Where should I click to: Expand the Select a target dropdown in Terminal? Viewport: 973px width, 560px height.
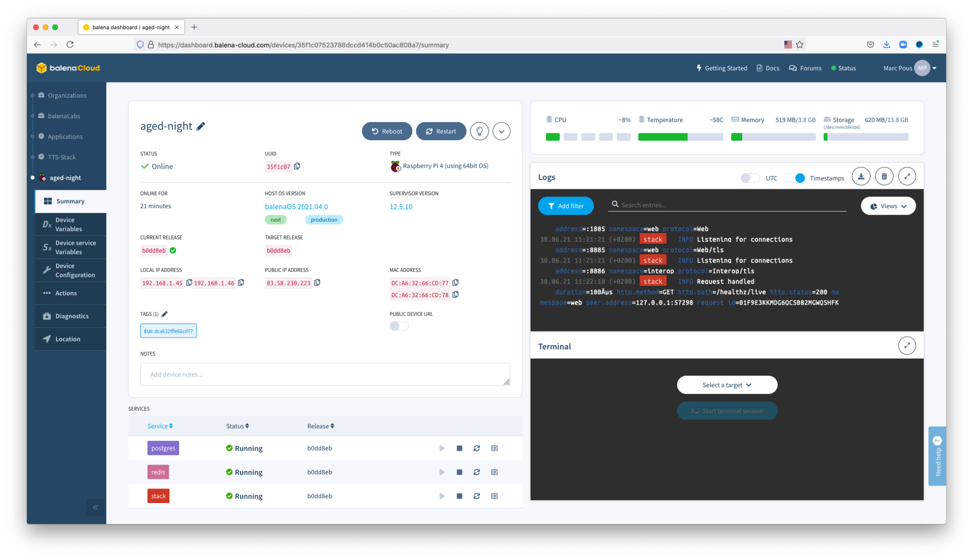coord(727,384)
